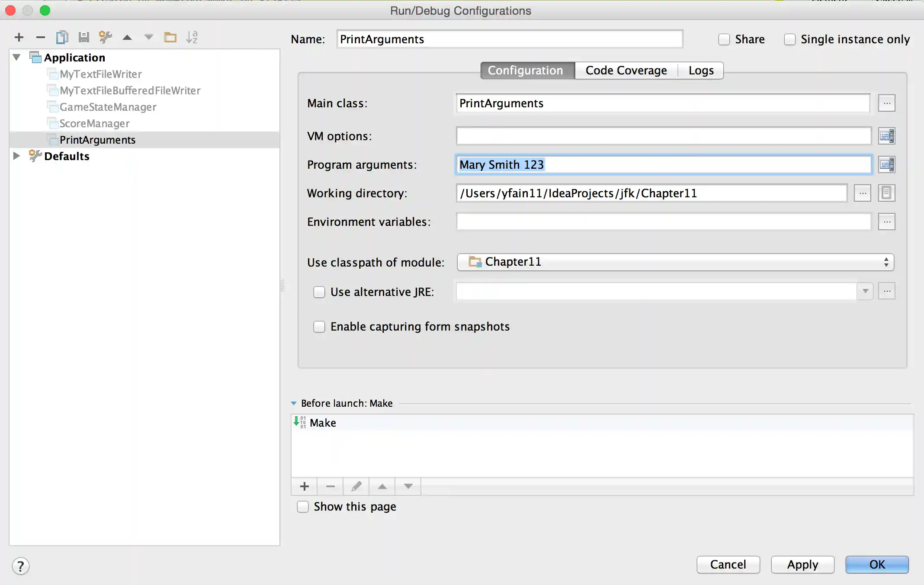Expand the Defaults tree node
The width and height of the screenshot is (924, 585).
pos(16,156)
